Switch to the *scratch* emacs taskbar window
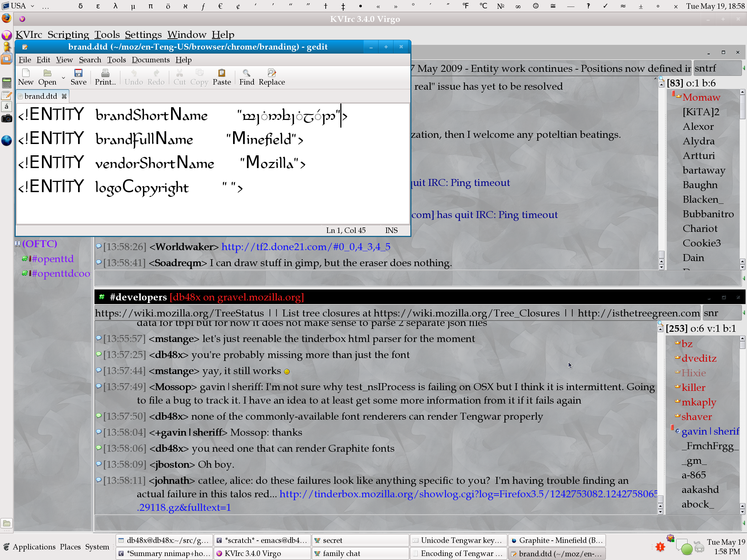Viewport: 747px width, 560px height. point(263,540)
